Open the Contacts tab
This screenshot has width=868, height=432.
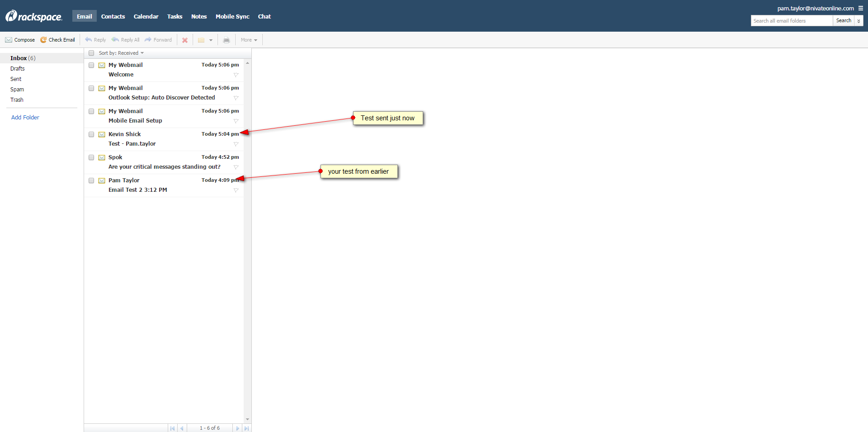(x=113, y=16)
